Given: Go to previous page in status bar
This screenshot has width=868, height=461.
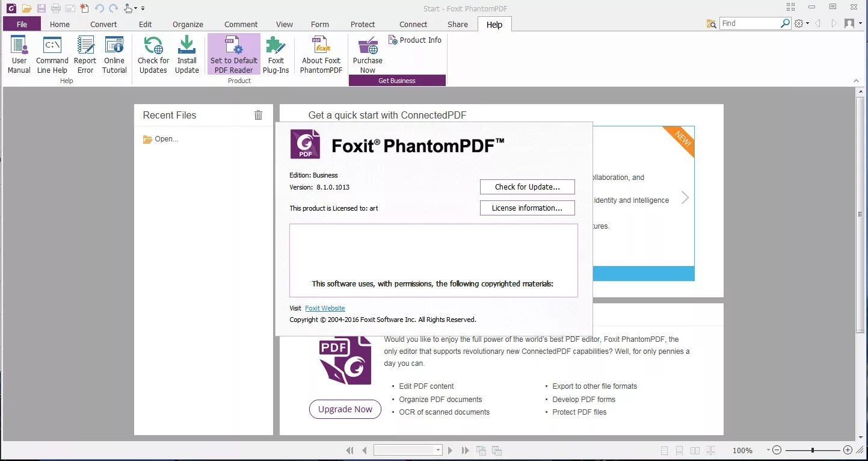Looking at the screenshot, I should point(365,450).
